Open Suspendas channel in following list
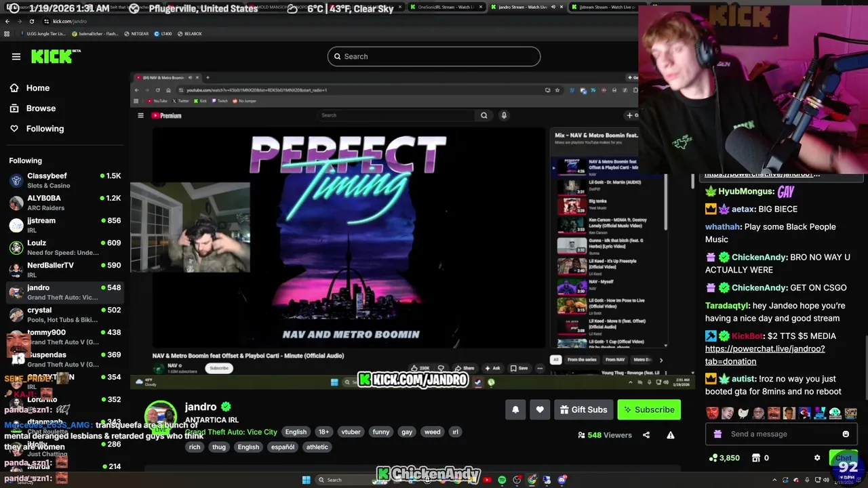868x488 pixels. (x=64, y=359)
